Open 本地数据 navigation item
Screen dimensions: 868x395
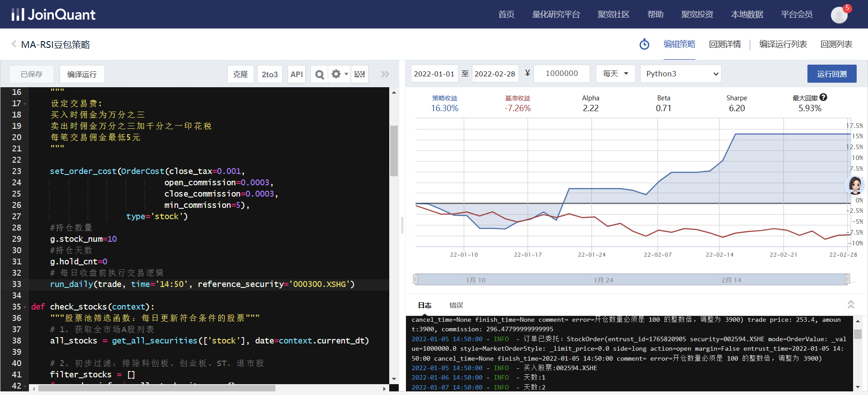(747, 14)
